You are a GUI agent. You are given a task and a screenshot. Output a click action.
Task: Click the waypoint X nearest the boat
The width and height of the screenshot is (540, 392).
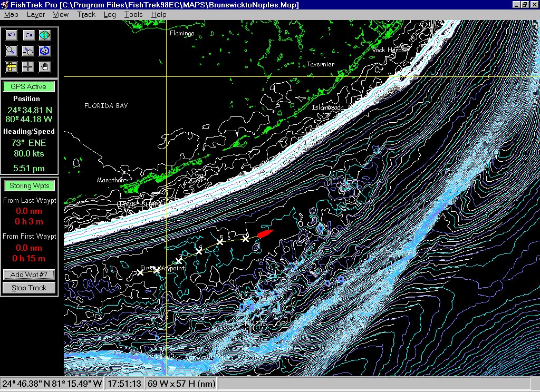pyautogui.click(x=246, y=239)
